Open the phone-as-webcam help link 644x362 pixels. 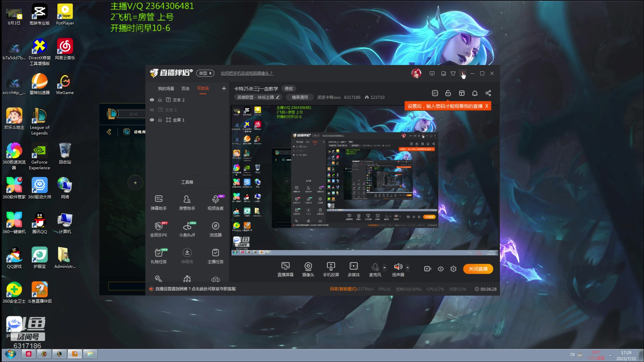click(x=247, y=73)
